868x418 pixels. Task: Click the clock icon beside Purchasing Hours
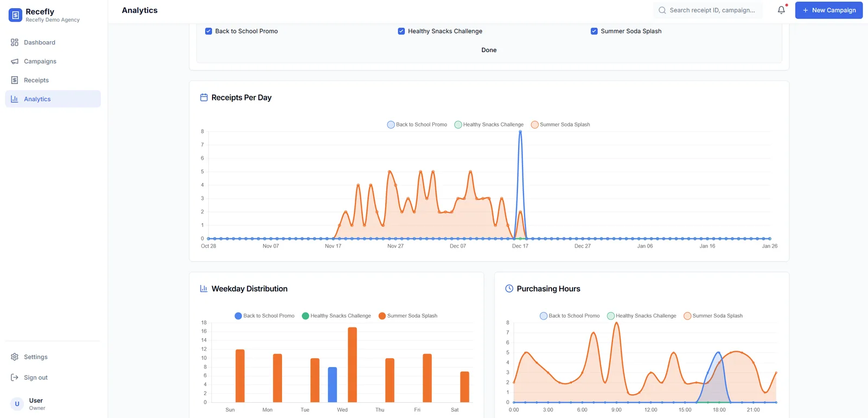(509, 289)
